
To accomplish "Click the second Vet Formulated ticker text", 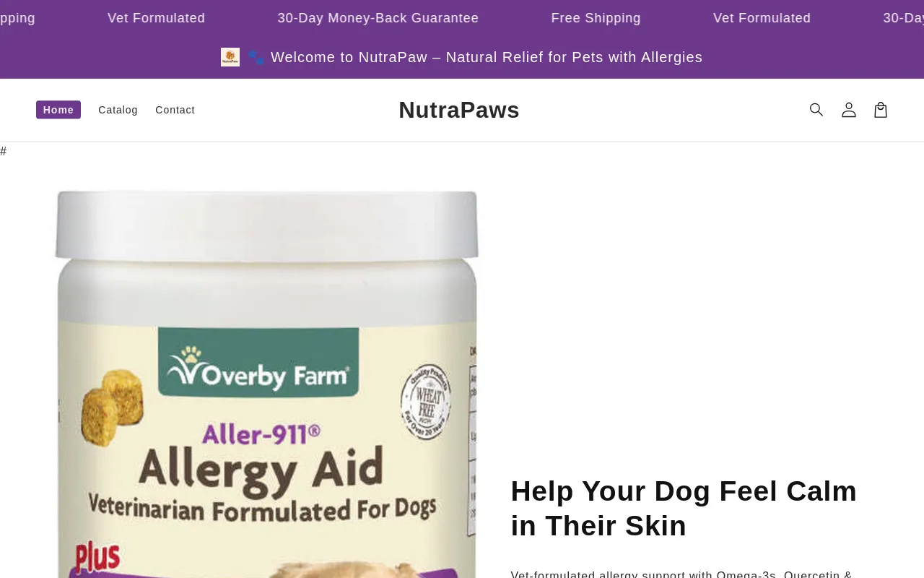I will 762,18.
